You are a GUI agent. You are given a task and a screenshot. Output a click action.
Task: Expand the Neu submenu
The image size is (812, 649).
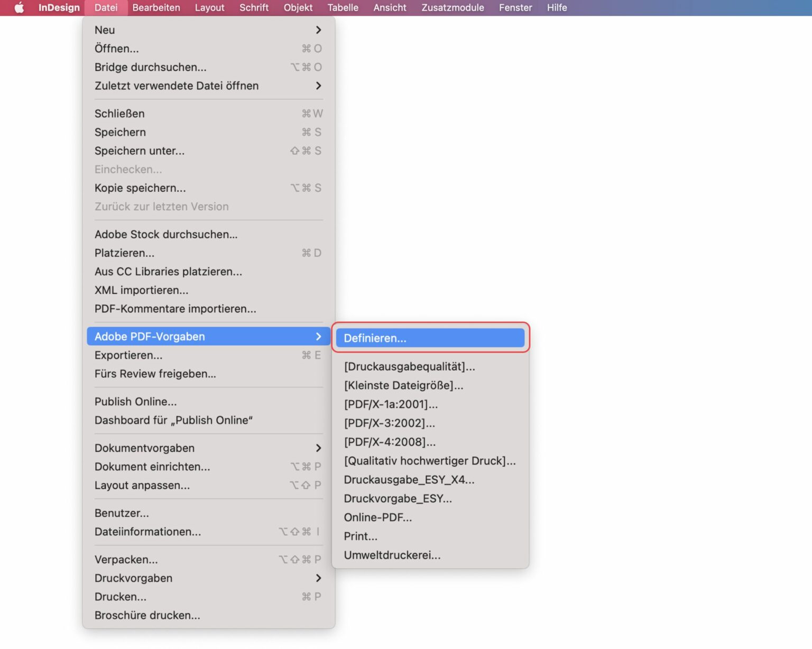pyautogui.click(x=208, y=30)
